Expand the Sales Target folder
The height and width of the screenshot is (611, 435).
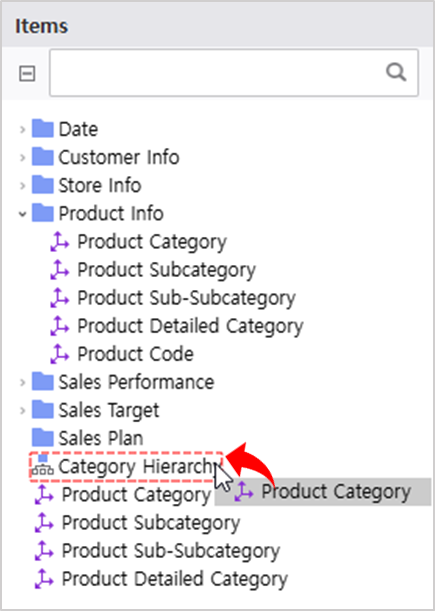(x=23, y=410)
